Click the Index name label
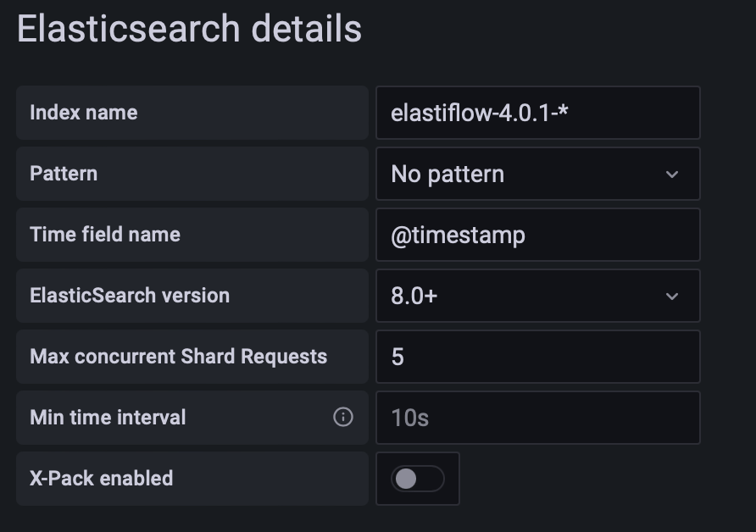This screenshot has width=756, height=532. click(x=82, y=113)
